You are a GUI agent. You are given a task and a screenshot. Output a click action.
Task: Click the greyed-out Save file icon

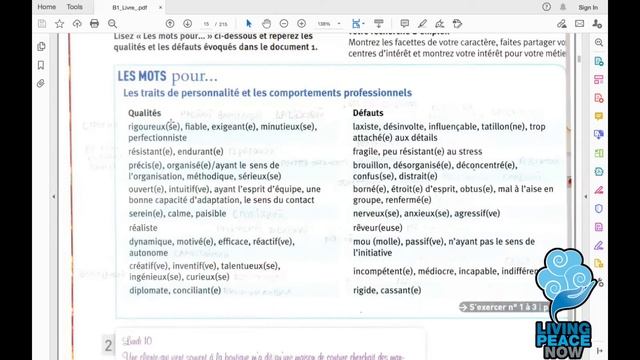tap(42, 24)
